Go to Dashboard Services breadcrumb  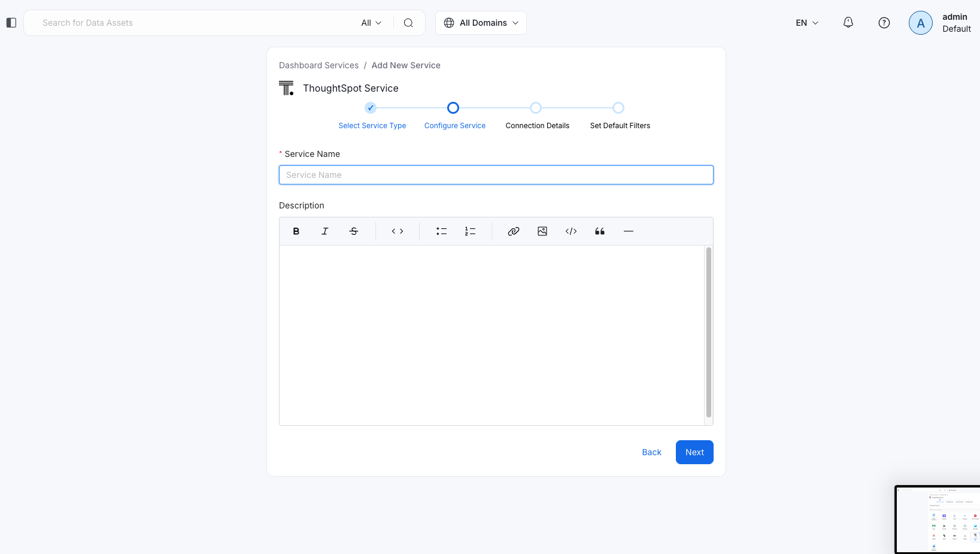pos(318,65)
